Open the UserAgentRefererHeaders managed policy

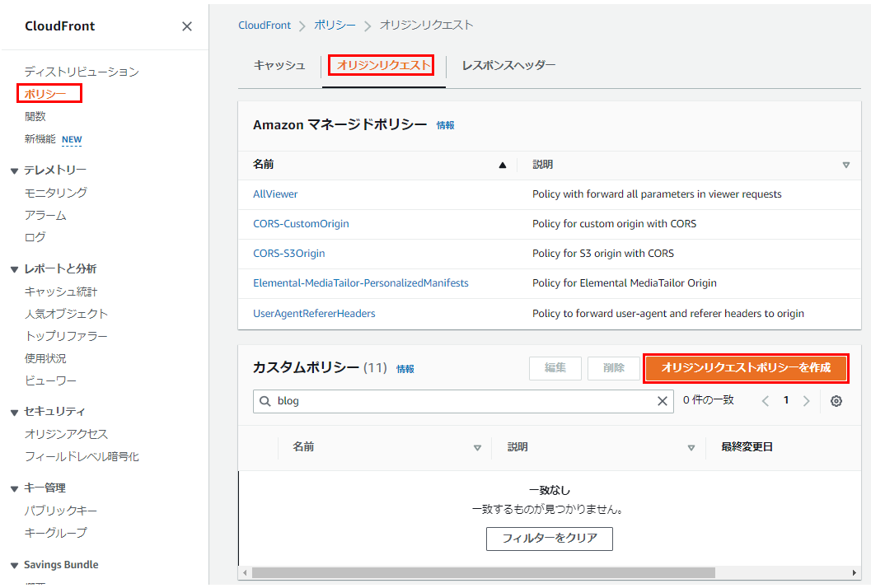314,314
